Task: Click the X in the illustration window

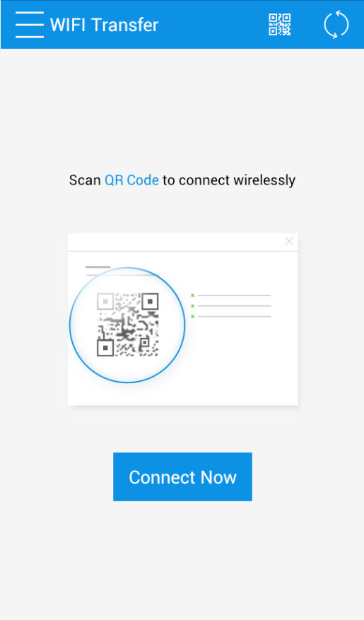Action: 289,241
